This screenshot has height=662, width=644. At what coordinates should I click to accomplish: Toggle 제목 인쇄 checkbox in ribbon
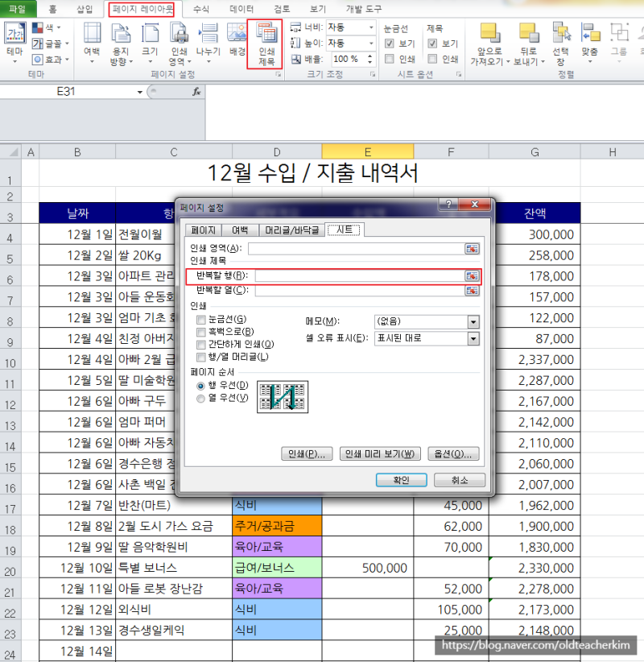click(x=432, y=59)
